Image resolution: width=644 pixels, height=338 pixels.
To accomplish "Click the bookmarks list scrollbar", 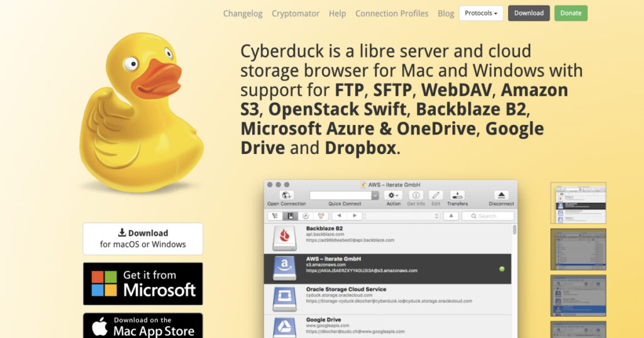I will click(514, 230).
